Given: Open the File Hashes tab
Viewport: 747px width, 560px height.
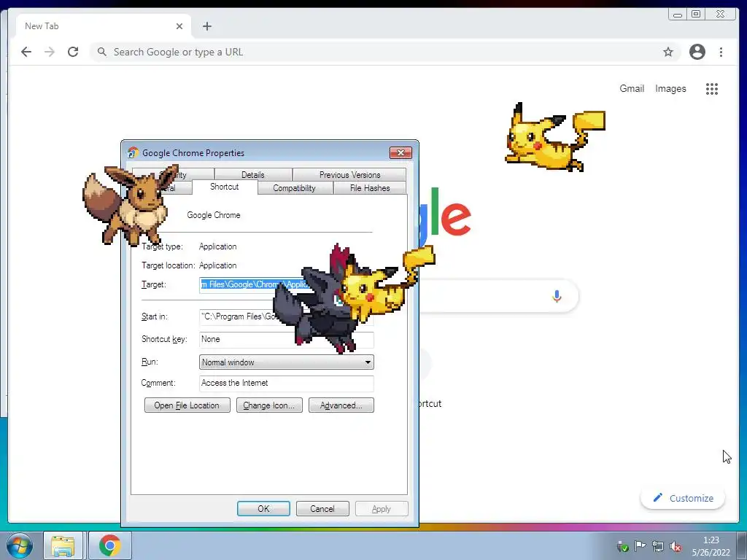Looking at the screenshot, I should click(370, 188).
